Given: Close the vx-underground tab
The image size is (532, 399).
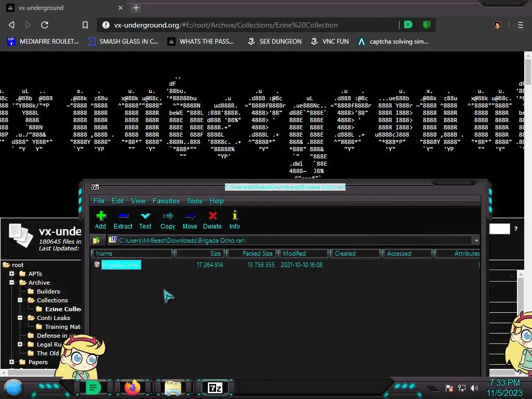Looking at the screenshot, I should pos(121,8).
